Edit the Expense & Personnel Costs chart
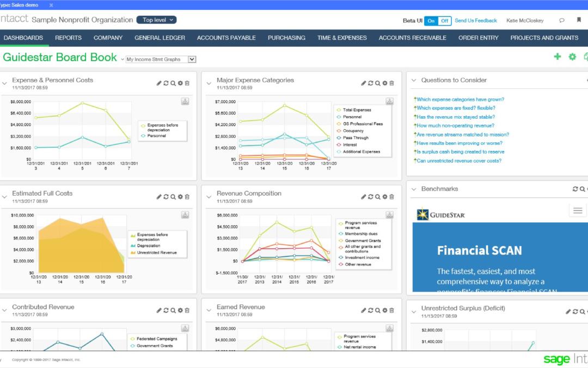The height and width of the screenshot is (368, 588). [159, 83]
